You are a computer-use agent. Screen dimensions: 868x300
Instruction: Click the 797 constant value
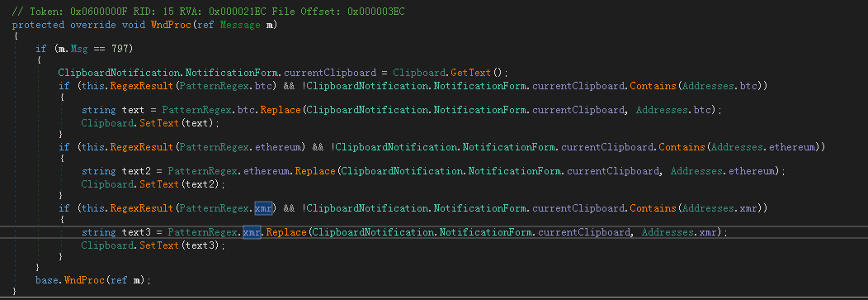click(x=120, y=49)
